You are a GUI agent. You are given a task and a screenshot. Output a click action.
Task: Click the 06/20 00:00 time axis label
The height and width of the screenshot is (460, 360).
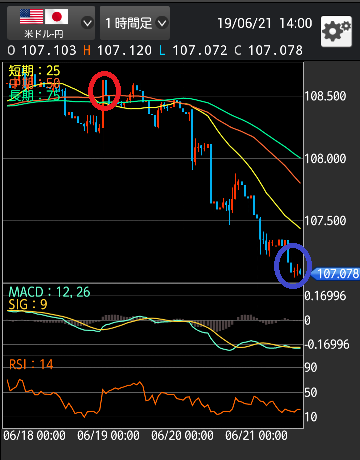(182, 435)
